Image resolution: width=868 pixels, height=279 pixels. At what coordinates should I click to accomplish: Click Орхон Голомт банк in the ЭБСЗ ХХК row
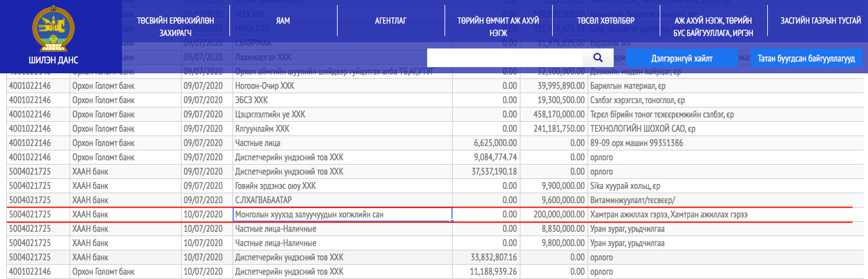point(103,100)
